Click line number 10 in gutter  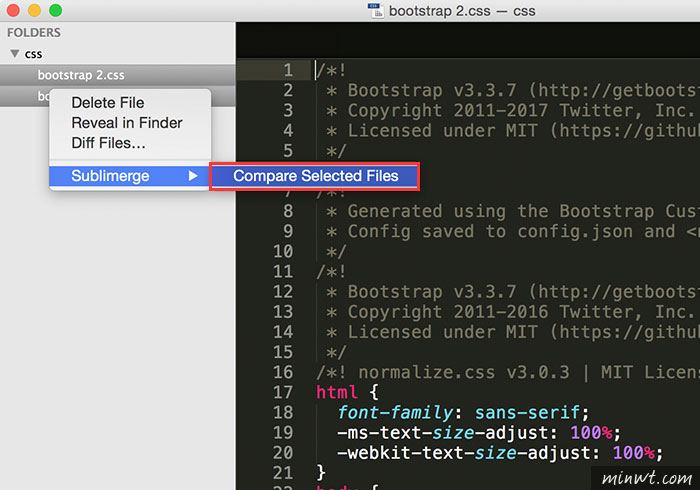[x=283, y=251]
